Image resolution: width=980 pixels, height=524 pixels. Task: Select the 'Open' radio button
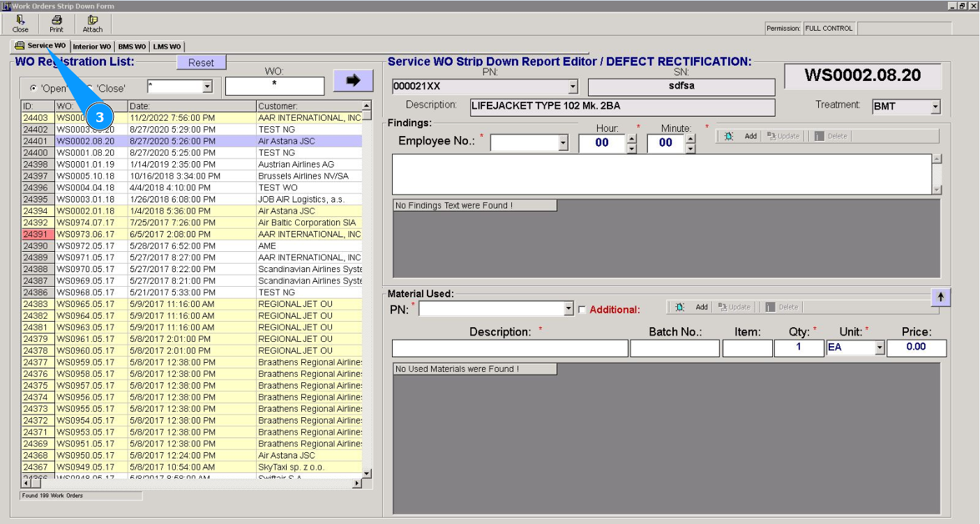(33, 89)
